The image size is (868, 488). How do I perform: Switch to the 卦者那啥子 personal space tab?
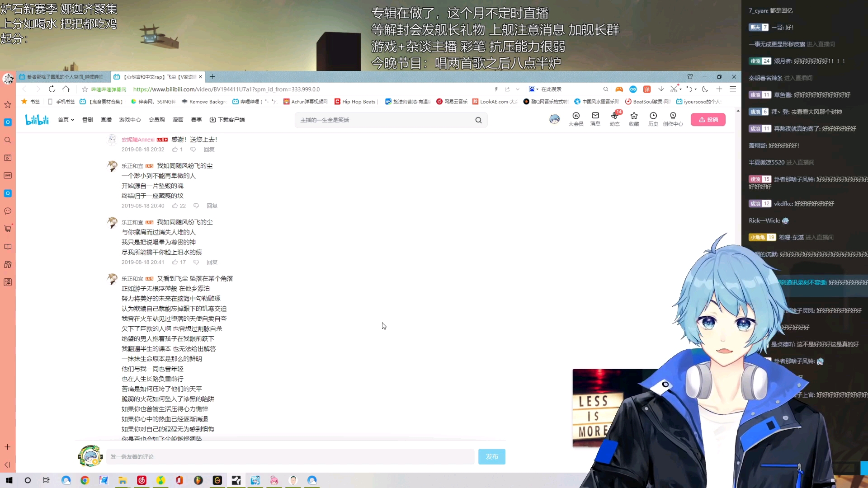[x=62, y=77]
